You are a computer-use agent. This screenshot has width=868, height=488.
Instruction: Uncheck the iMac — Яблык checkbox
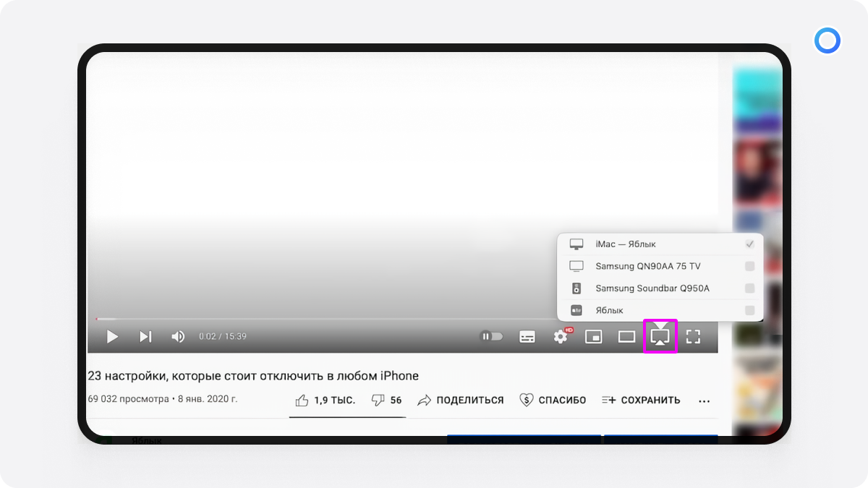(749, 244)
